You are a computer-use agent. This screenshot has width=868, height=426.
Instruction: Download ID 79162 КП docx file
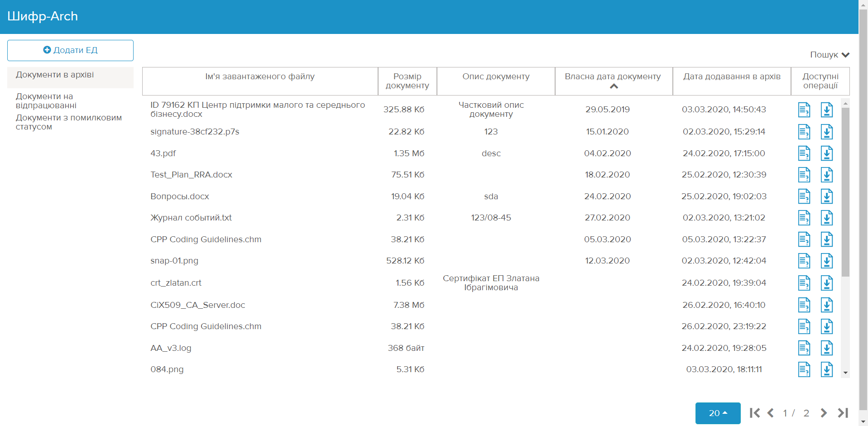click(827, 110)
